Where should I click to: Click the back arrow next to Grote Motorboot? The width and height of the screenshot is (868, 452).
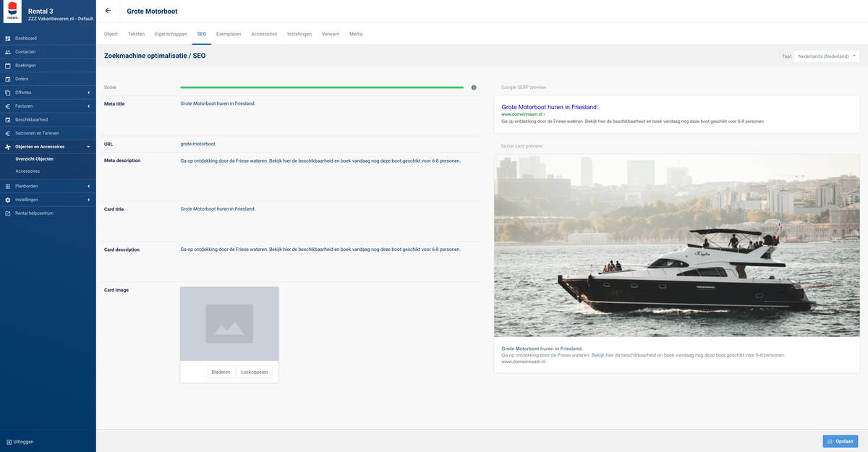tap(108, 11)
